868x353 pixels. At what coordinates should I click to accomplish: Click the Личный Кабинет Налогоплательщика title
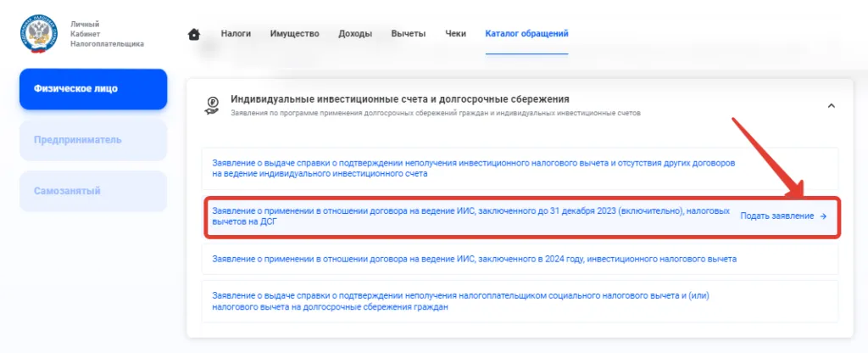coord(107,34)
